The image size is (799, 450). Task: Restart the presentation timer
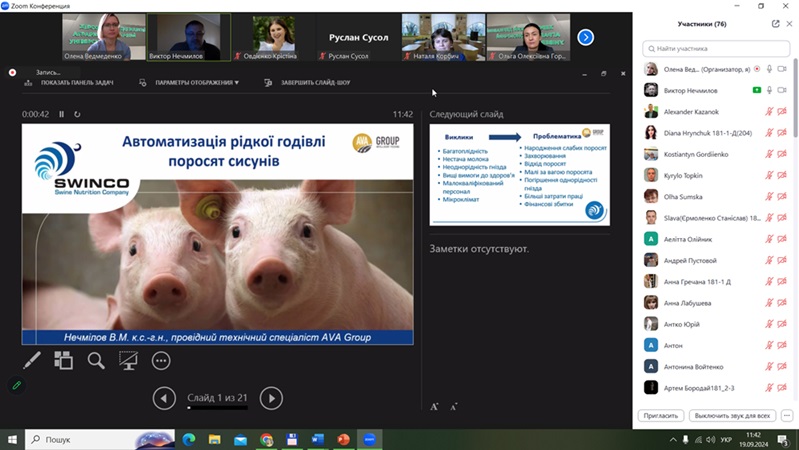click(x=77, y=114)
